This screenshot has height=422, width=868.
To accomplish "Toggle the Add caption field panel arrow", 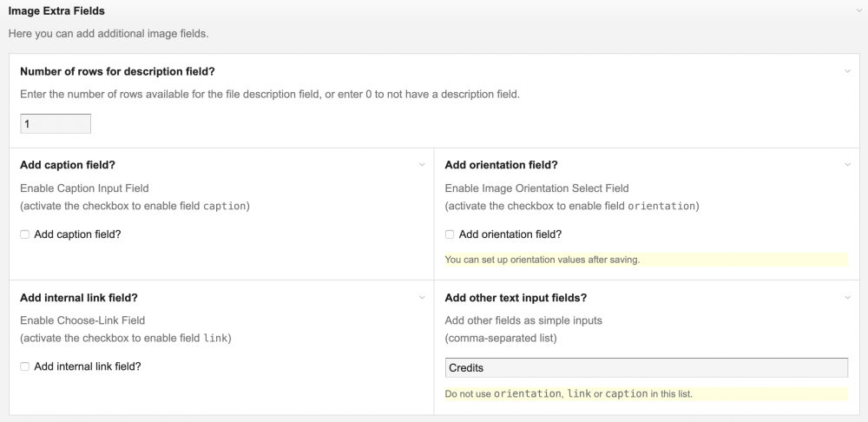I will click(x=422, y=165).
